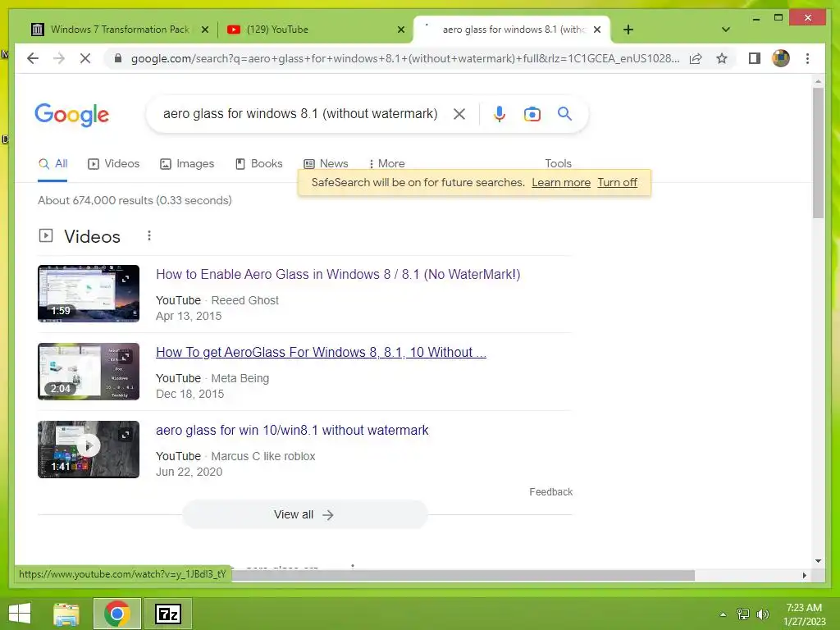Open the Videos section three-dot options

(x=149, y=235)
